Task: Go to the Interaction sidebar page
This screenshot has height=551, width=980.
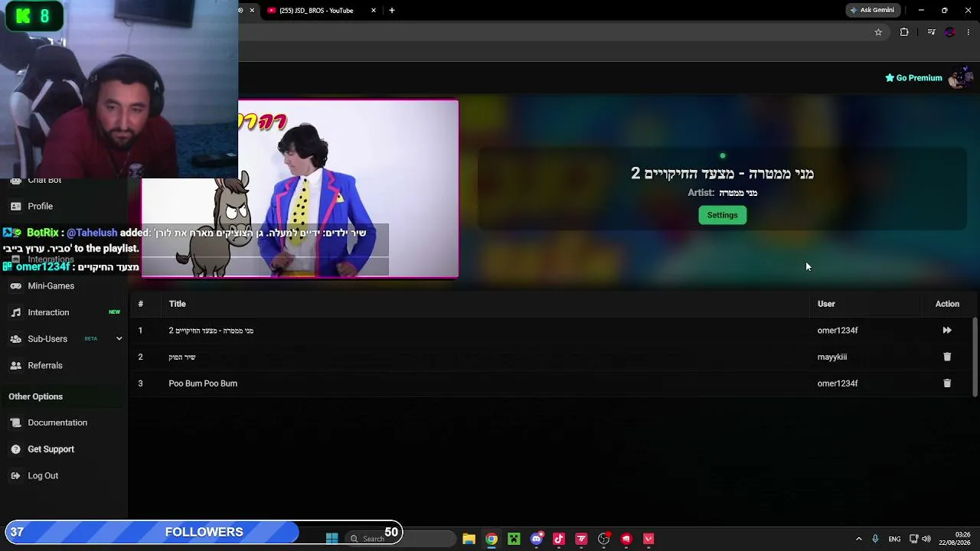Action: pos(48,312)
